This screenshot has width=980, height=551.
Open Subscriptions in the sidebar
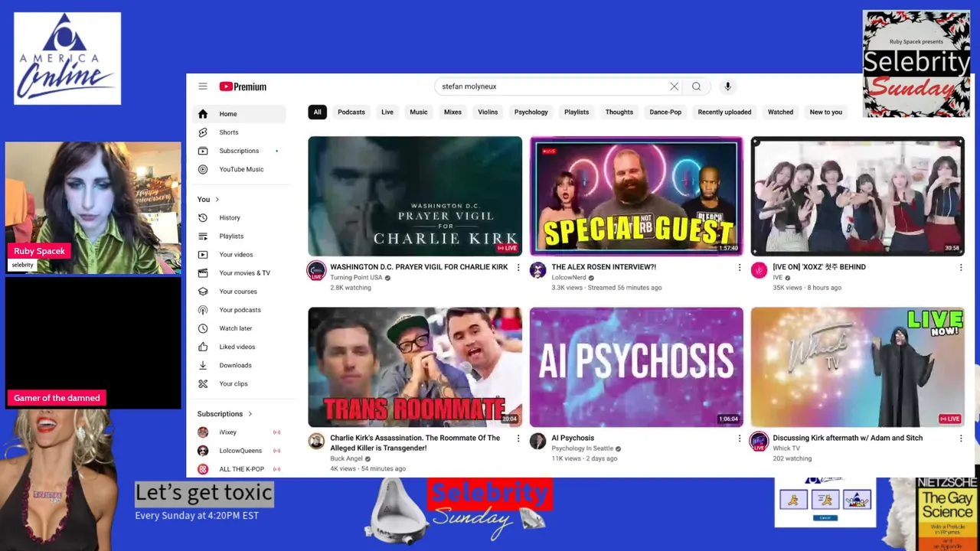239,151
